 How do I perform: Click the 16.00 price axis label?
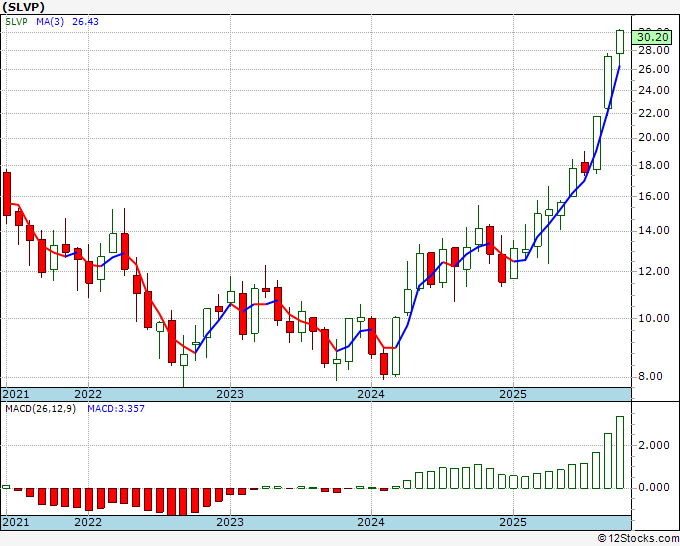(x=654, y=196)
